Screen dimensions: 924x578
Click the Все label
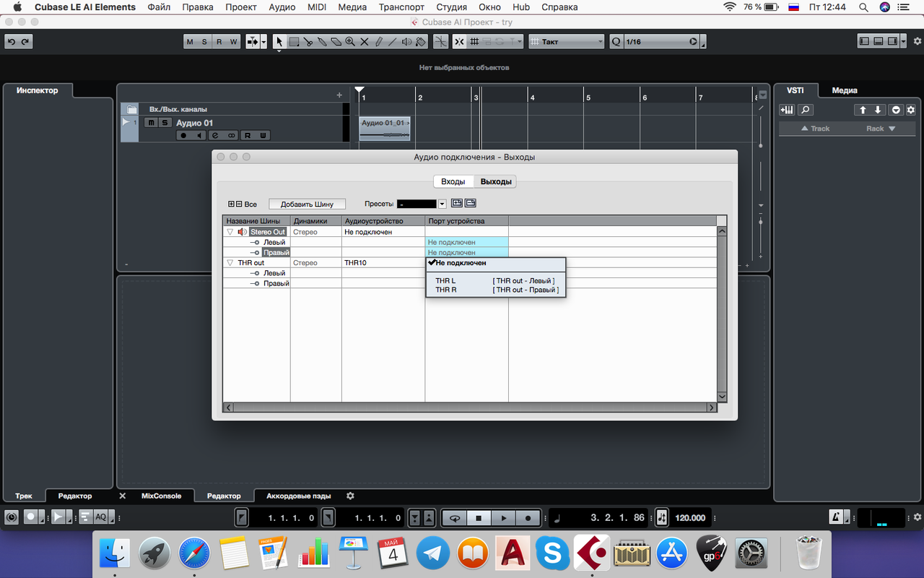[x=250, y=204]
